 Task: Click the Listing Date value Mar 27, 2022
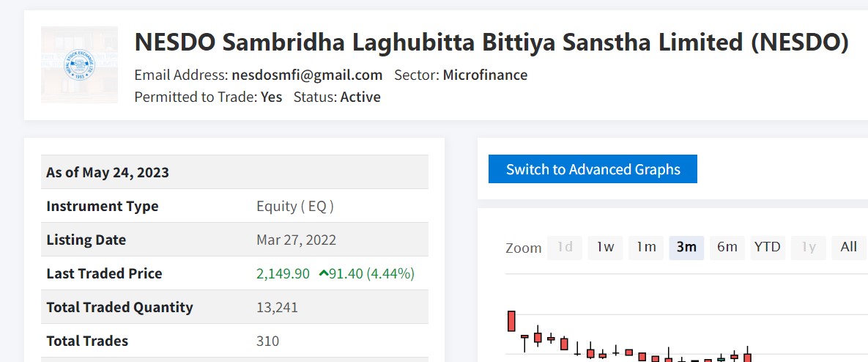[x=296, y=240]
